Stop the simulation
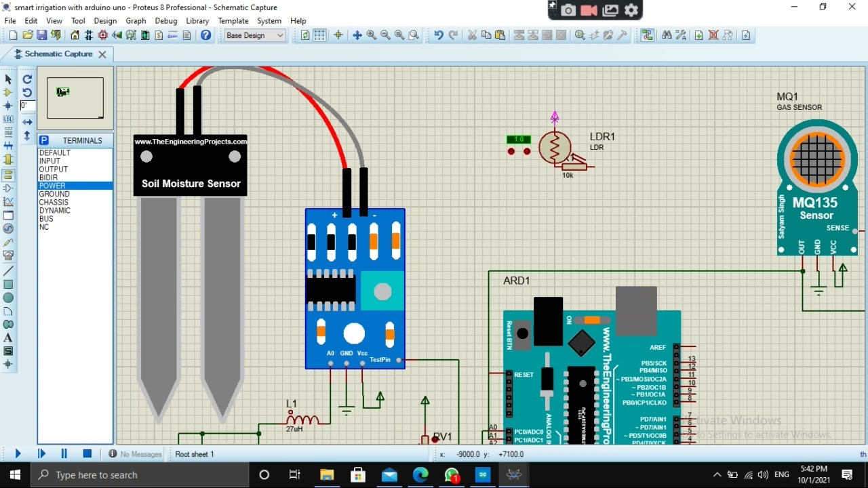Viewport: 868px width, 488px height. [87, 454]
